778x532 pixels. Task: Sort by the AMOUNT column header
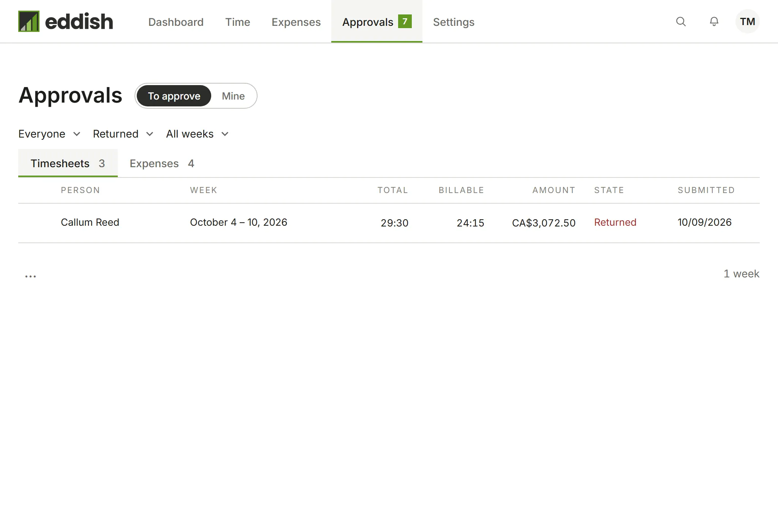click(x=554, y=190)
